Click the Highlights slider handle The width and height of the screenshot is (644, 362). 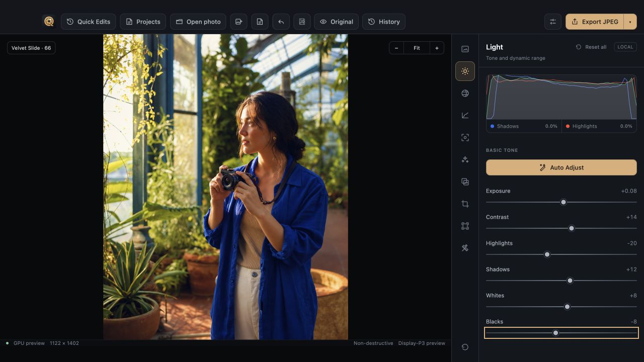[547, 254]
